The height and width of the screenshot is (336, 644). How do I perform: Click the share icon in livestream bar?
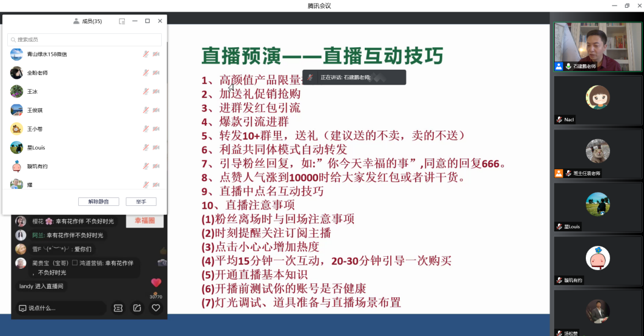point(137,308)
